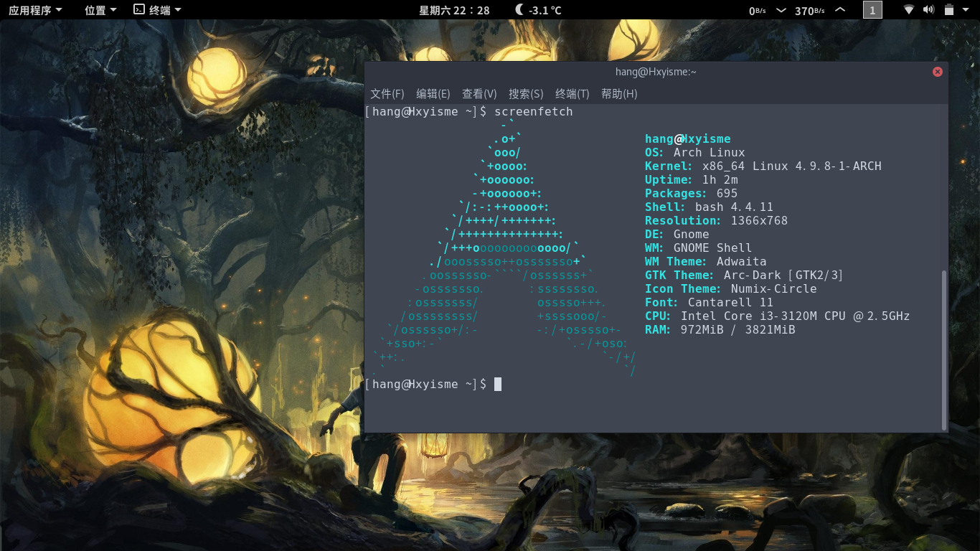Image resolution: width=980 pixels, height=551 pixels.
Task: Open the 编辑(E) menu in terminal
Action: click(433, 94)
